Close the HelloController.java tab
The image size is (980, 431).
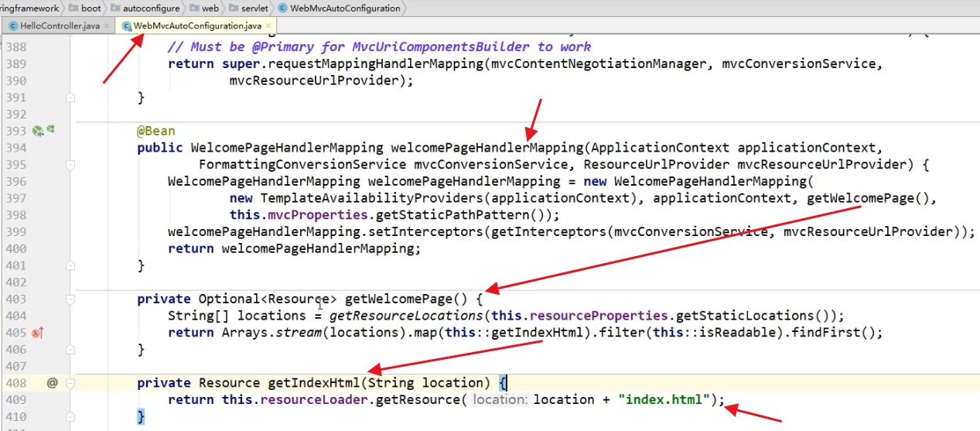tap(107, 26)
